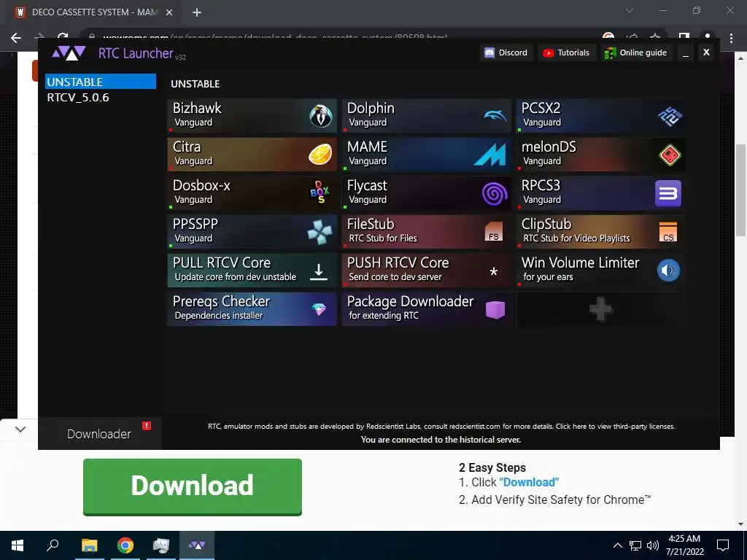
Task: Click the Citra orange fruit icon
Action: [x=320, y=155]
